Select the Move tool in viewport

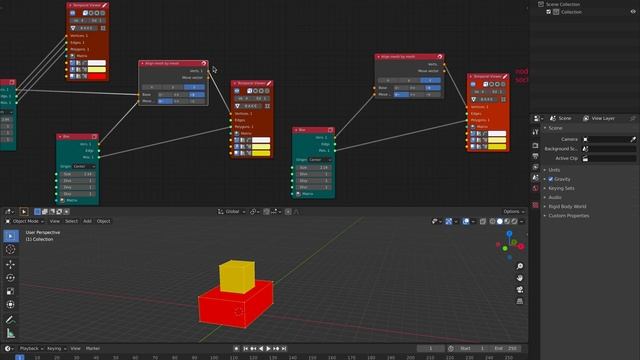pos(11,264)
